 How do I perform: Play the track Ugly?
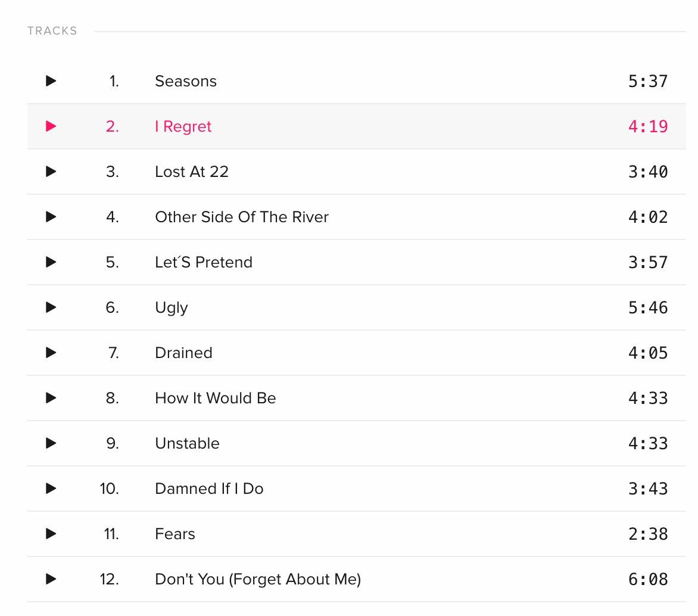tap(51, 307)
